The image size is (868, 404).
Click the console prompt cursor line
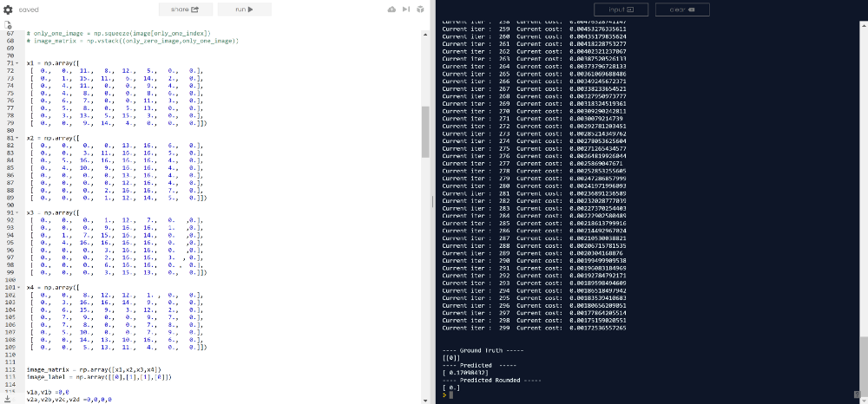tap(648, 395)
